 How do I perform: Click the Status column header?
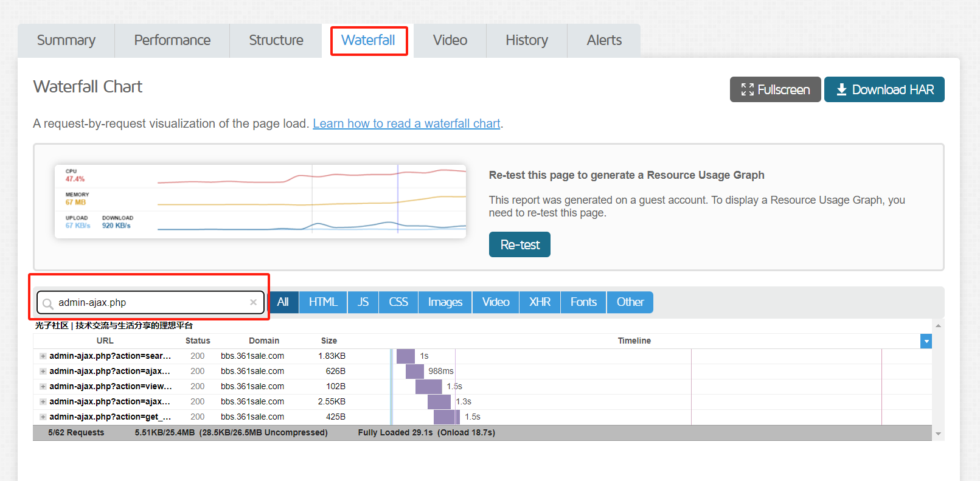[198, 341]
